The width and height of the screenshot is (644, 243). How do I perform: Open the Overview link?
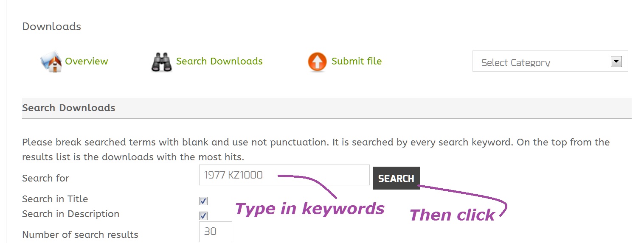[x=87, y=61]
